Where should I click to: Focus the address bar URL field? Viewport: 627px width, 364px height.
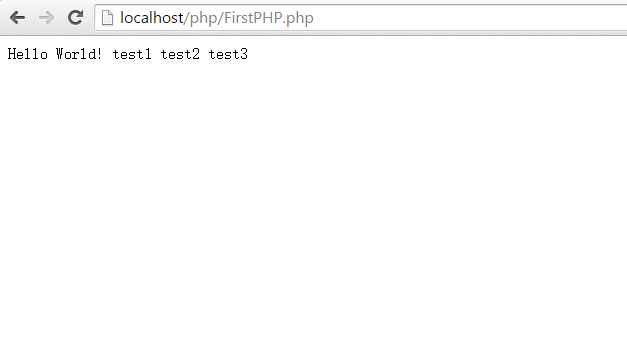(361, 18)
